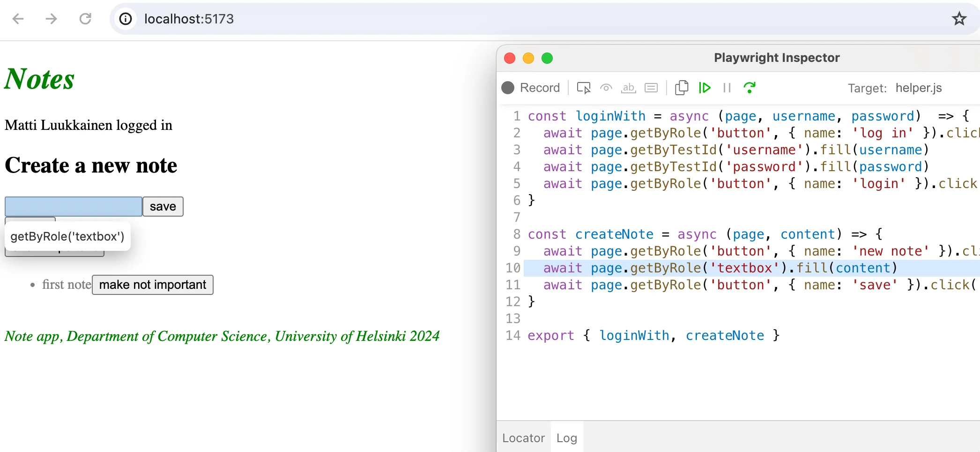Select the Pick locator tool icon
Viewport: 980px width, 452px height.
coord(584,88)
